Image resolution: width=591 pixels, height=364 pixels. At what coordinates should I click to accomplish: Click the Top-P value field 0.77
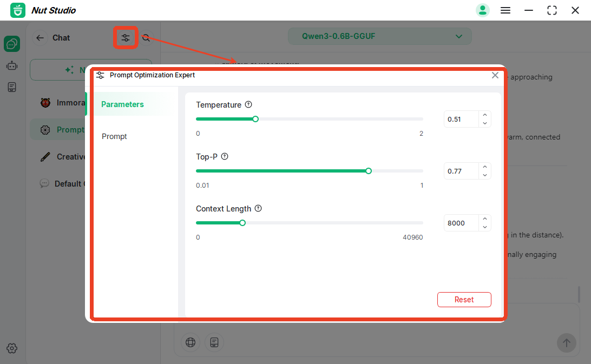coord(461,171)
